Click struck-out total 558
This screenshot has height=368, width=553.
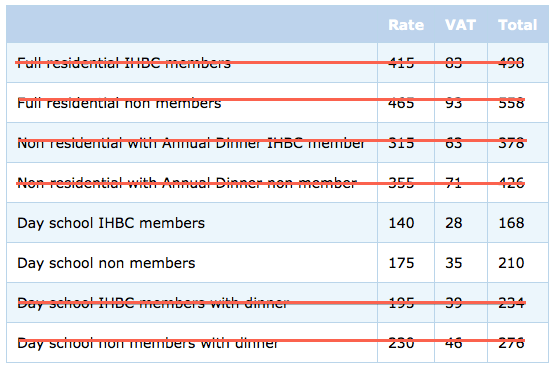tap(511, 103)
